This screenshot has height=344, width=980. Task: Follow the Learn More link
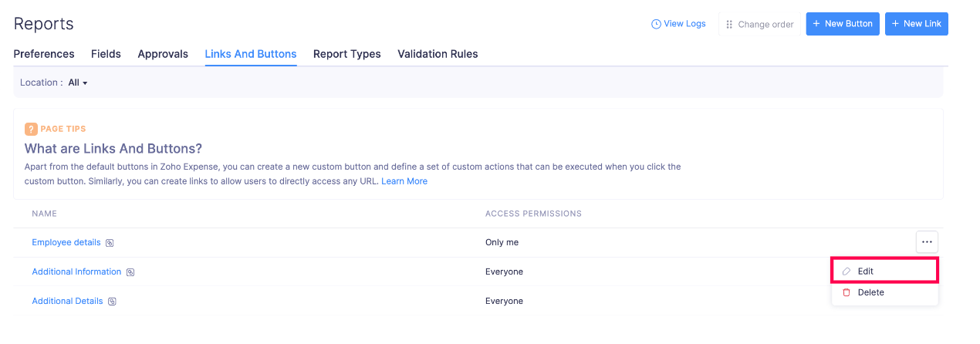pos(404,181)
